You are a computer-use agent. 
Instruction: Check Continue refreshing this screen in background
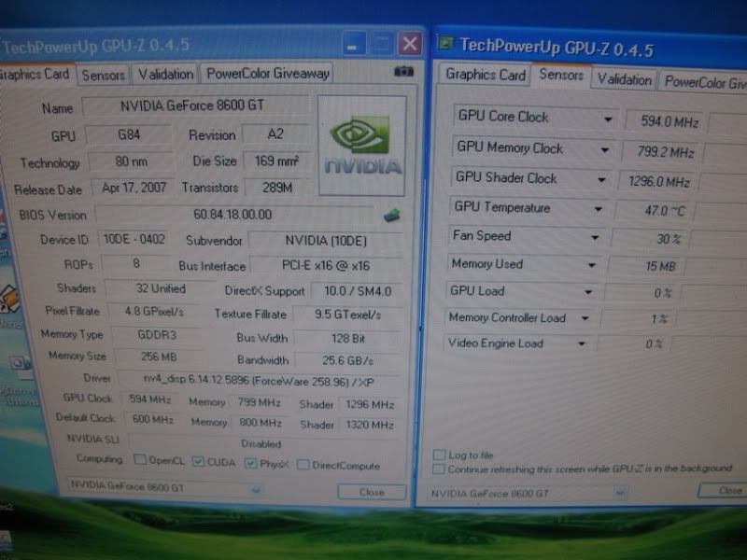[x=438, y=469]
